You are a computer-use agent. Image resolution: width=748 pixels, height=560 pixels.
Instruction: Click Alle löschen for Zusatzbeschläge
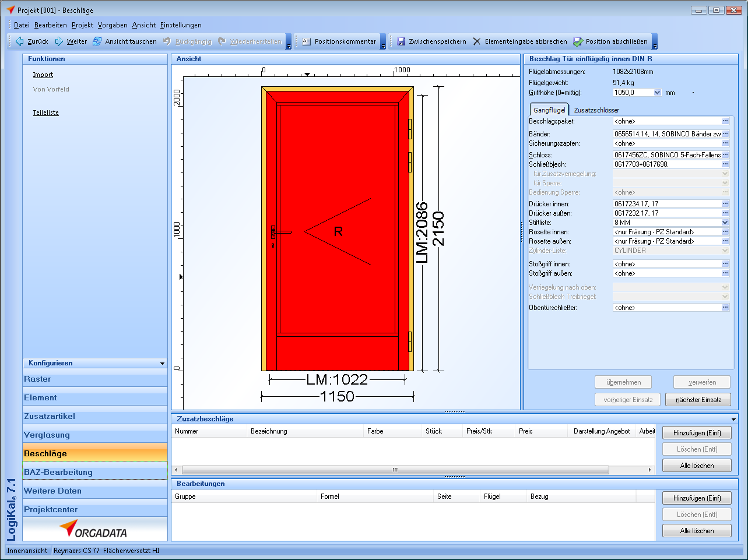697,466
